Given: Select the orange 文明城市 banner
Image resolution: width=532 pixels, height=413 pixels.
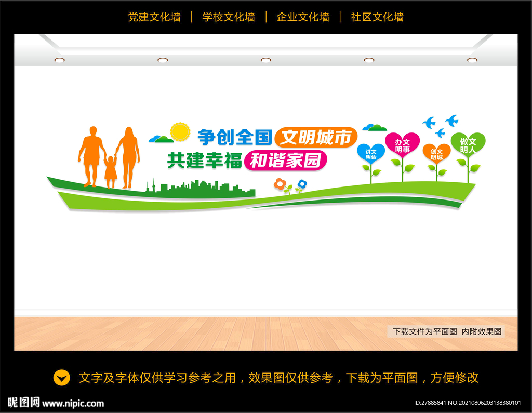Looking at the screenshot, I should (315, 137).
